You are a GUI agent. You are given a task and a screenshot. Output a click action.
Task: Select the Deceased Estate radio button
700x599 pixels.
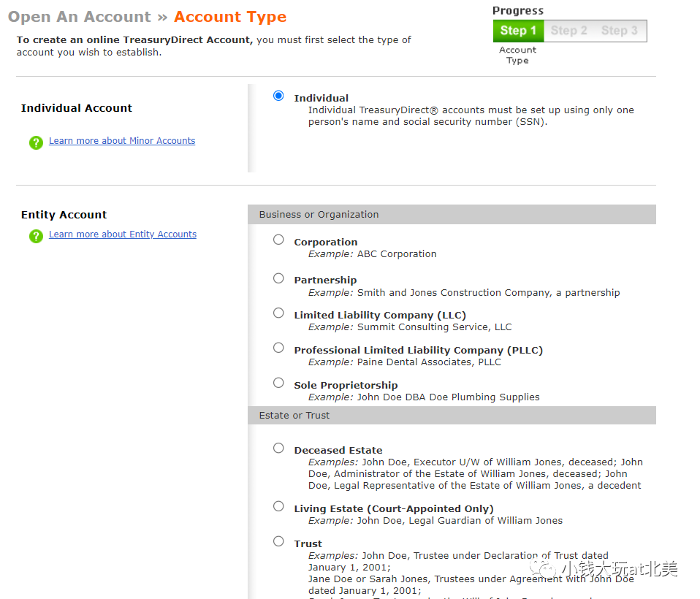(x=278, y=448)
